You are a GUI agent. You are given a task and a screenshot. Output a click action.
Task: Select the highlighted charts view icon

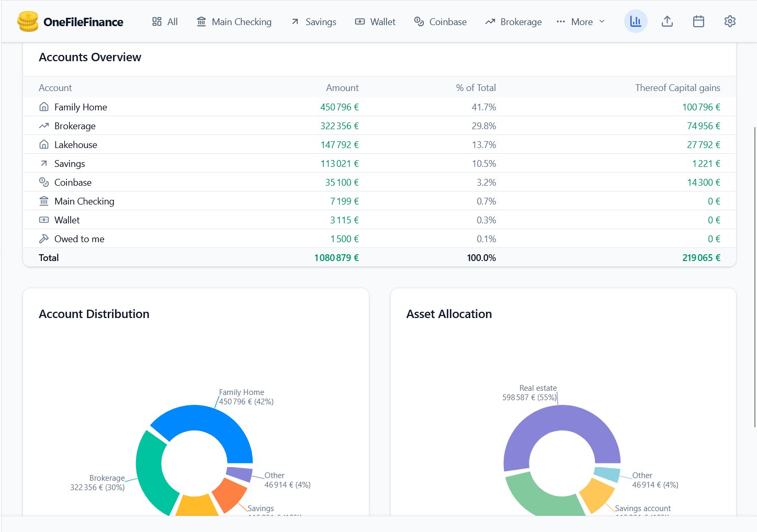(636, 21)
